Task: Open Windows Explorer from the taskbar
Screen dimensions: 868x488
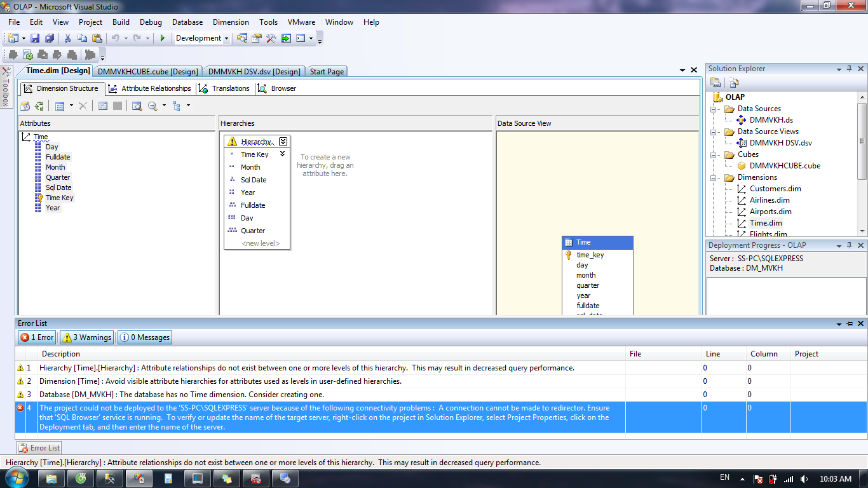Action: pos(51,478)
